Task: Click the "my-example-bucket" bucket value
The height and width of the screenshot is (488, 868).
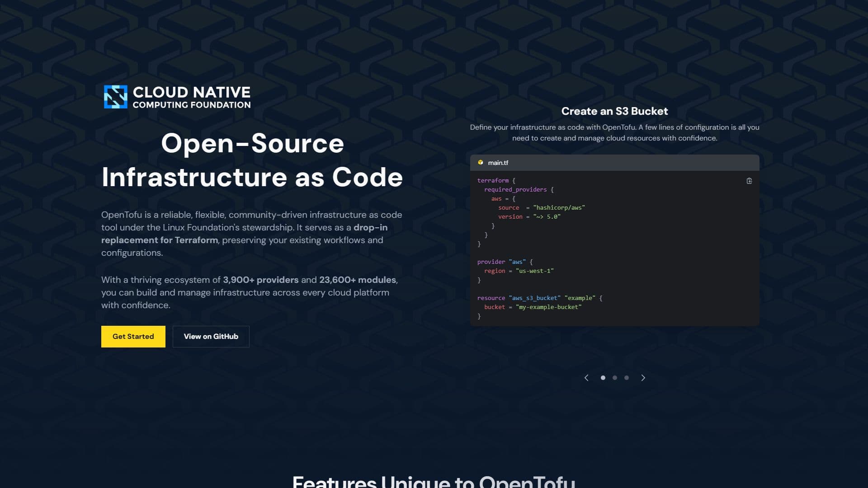Action: coord(549,307)
